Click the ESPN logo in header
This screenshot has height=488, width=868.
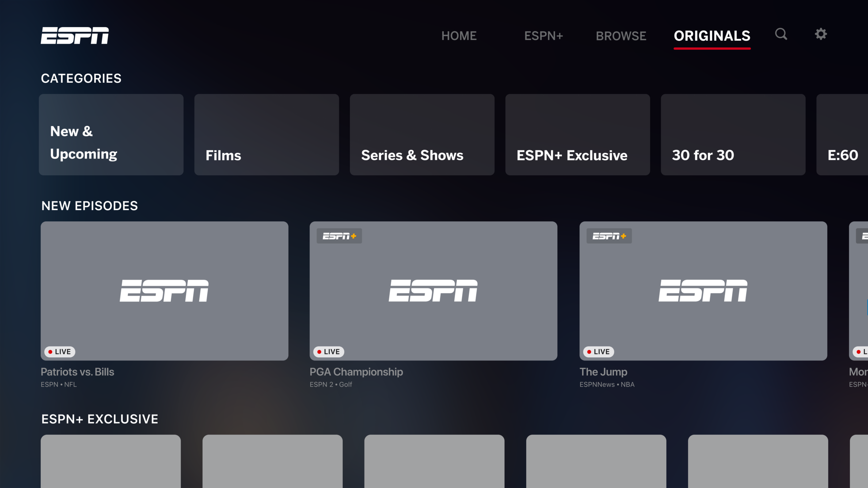click(75, 36)
